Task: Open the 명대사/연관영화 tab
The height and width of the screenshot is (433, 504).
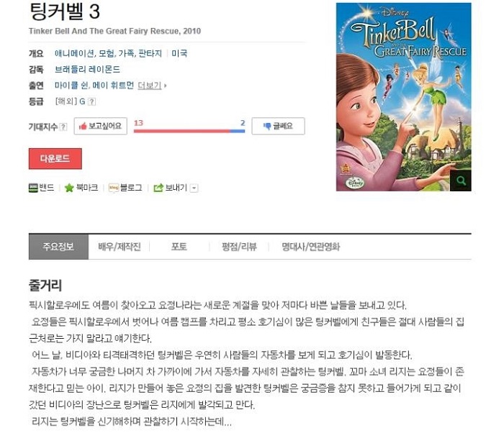Action: (310, 247)
